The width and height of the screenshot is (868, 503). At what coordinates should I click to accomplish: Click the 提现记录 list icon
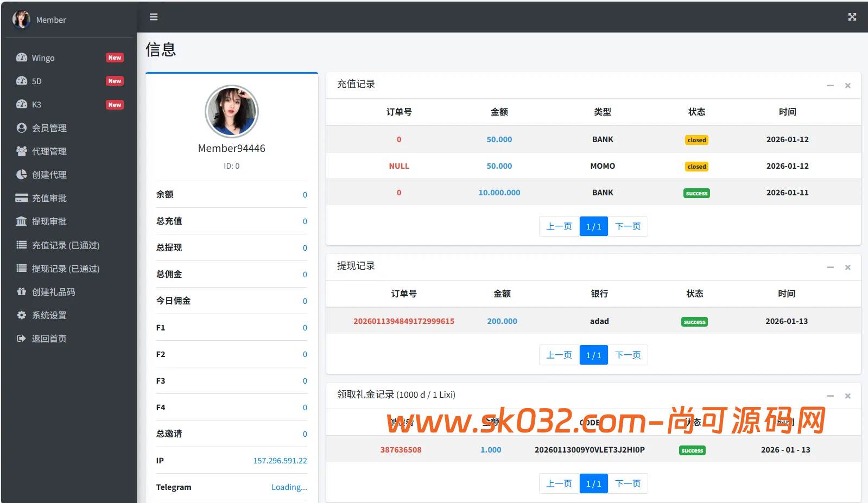pyautogui.click(x=22, y=268)
